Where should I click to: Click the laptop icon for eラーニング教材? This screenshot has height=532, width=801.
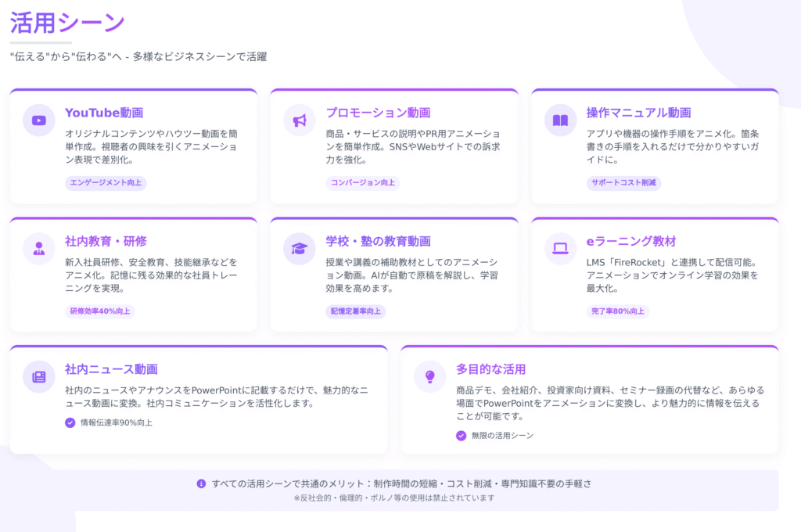[x=560, y=248]
